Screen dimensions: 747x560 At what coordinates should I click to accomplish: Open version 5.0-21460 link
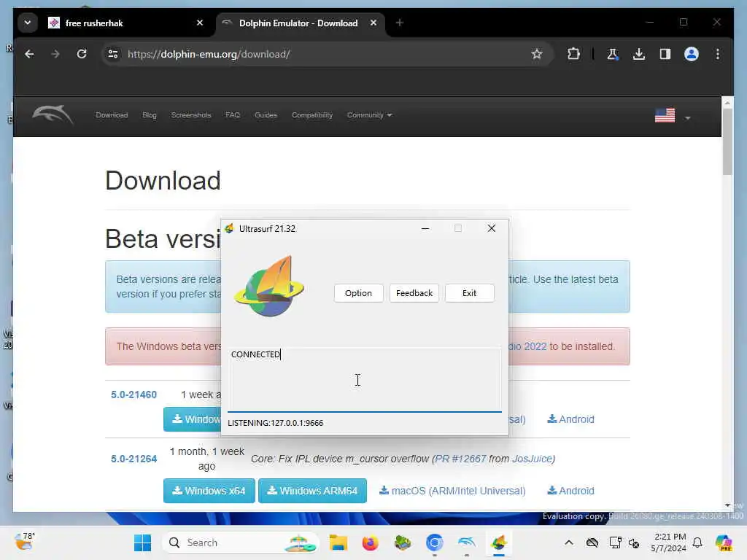[134, 394]
